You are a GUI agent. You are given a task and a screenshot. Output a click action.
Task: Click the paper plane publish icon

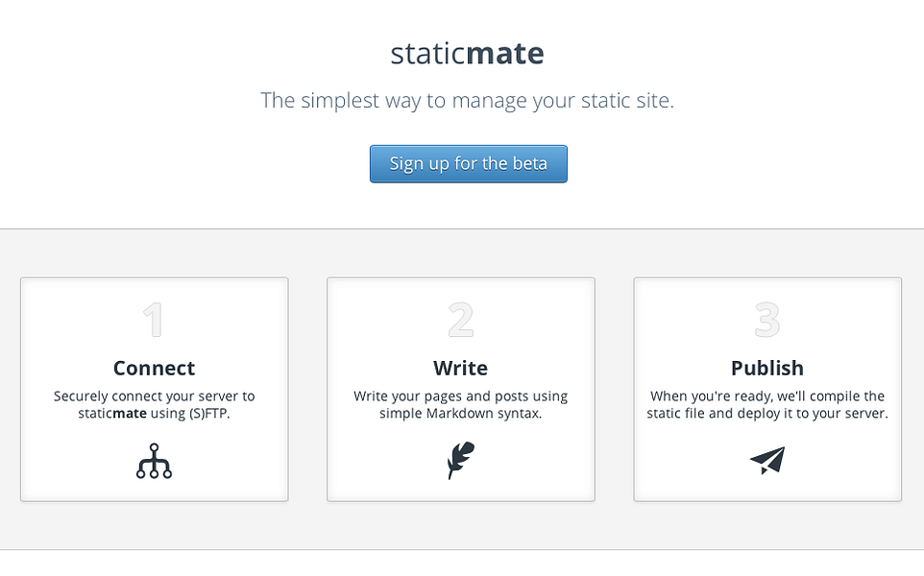tap(766, 459)
